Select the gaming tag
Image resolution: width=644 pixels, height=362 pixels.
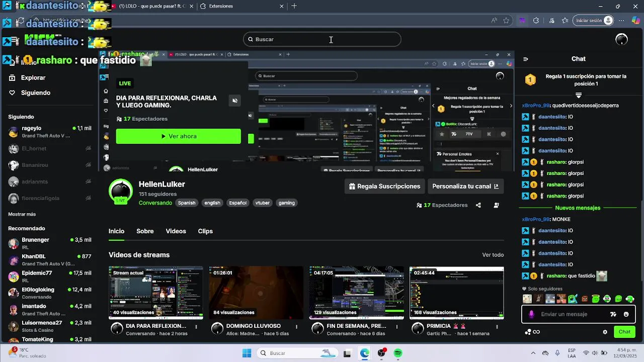tap(286, 203)
